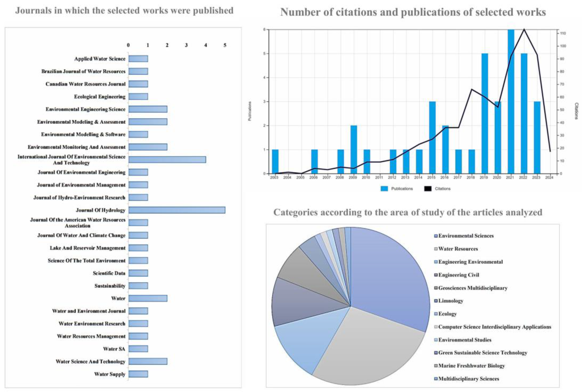Click the Environmental Studies legend marker

[x=436, y=340]
